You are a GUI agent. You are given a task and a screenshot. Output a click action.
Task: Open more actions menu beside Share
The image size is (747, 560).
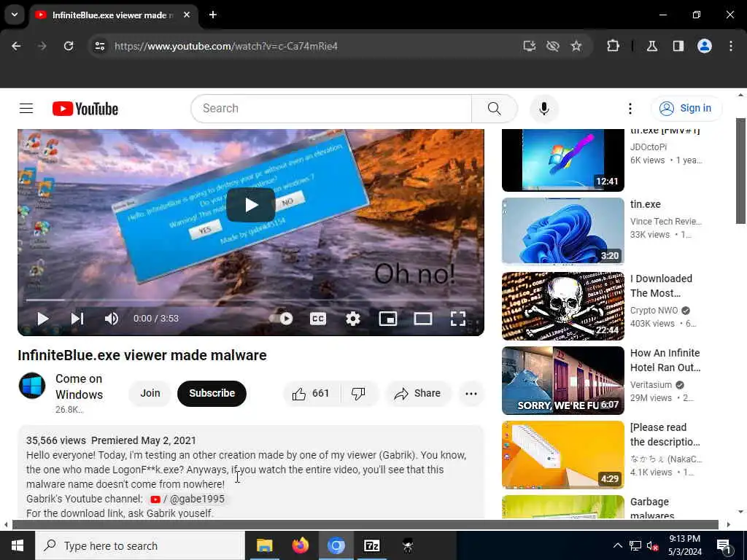pyautogui.click(x=471, y=393)
